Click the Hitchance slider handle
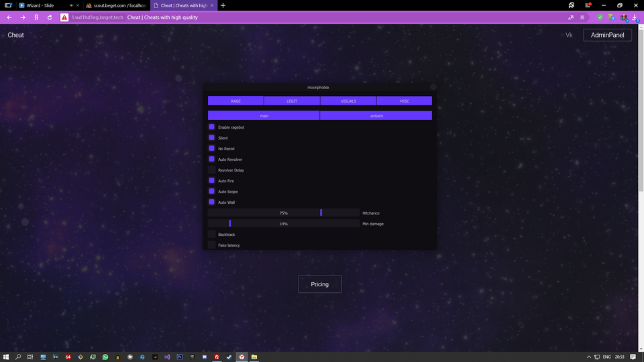The image size is (644, 362). pyautogui.click(x=321, y=213)
